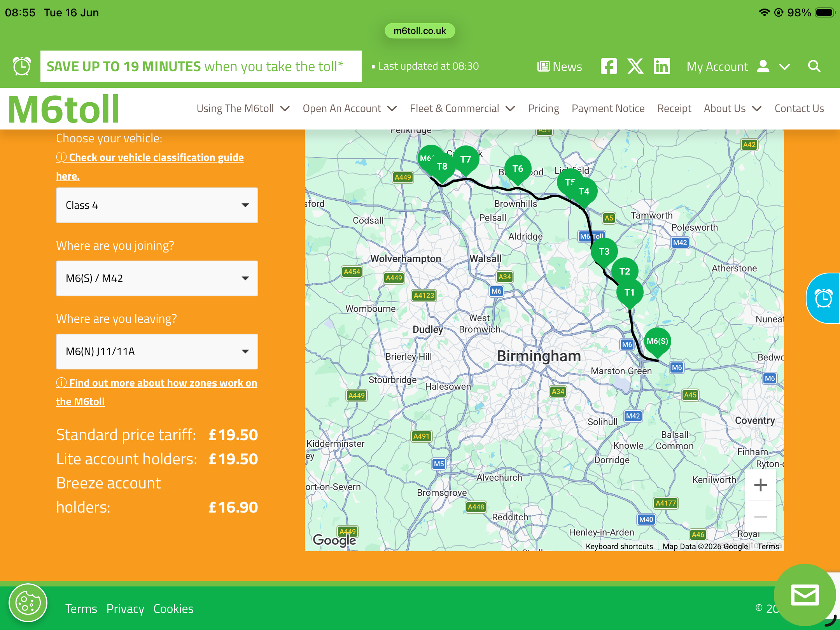Click the Birmingham label on the map
840x630 pixels.
pos(539,356)
